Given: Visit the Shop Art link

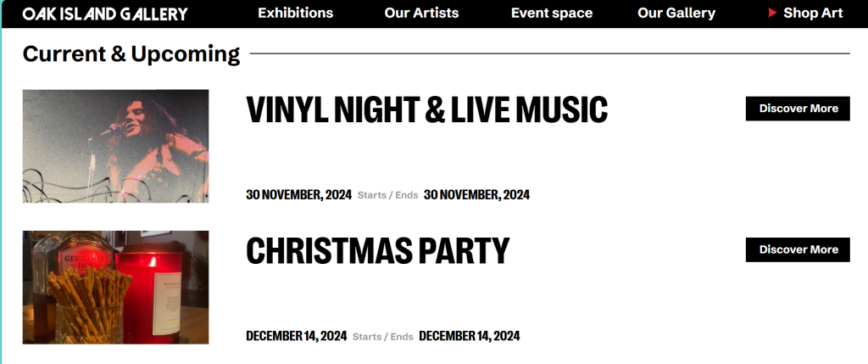Looking at the screenshot, I should pyautogui.click(x=812, y=14).
